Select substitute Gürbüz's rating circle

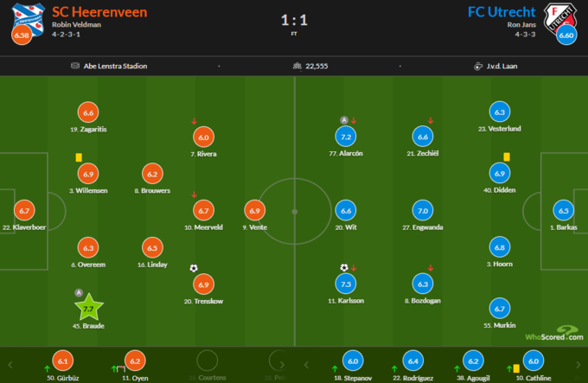(62, 361)
